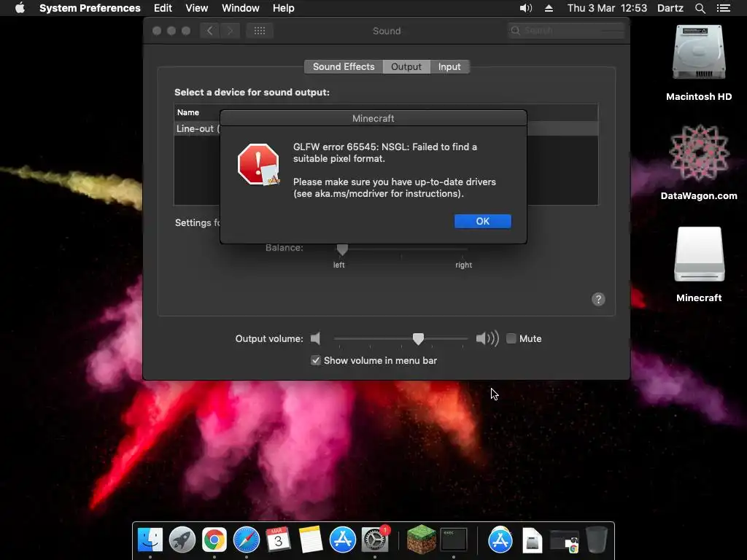Open the Trash in the Dock

click(597, 540)
